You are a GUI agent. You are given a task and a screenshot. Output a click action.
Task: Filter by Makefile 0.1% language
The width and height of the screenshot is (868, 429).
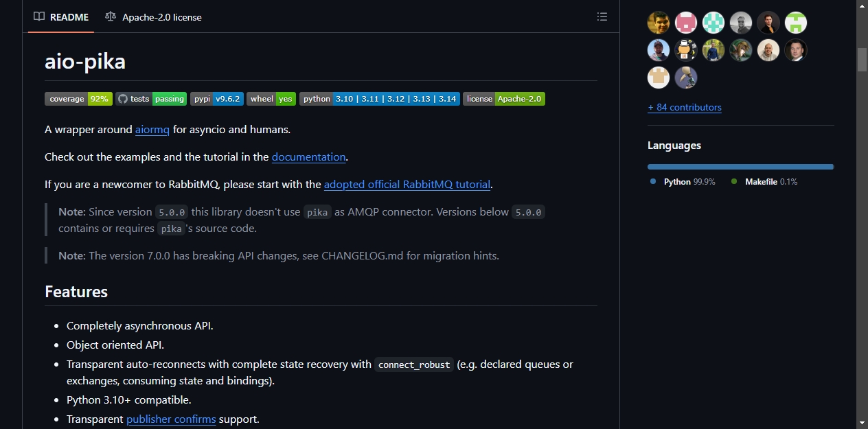pos(764,182)
